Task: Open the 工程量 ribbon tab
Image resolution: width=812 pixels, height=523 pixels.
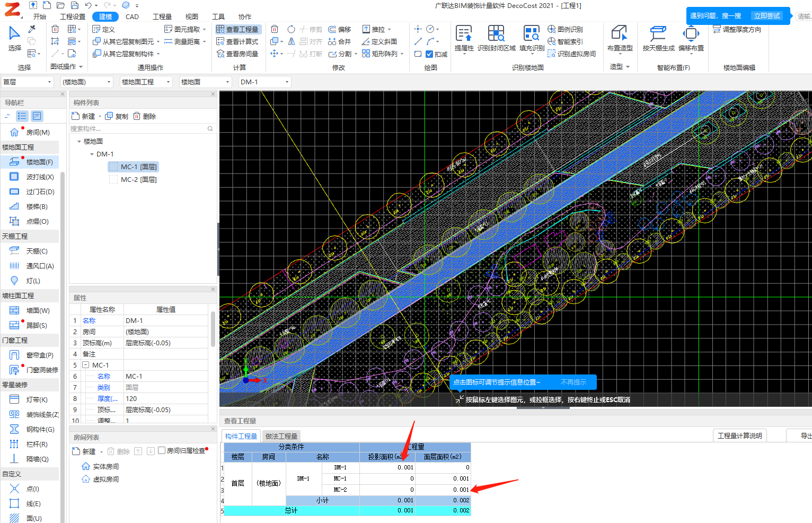Action: pos(162,16)
